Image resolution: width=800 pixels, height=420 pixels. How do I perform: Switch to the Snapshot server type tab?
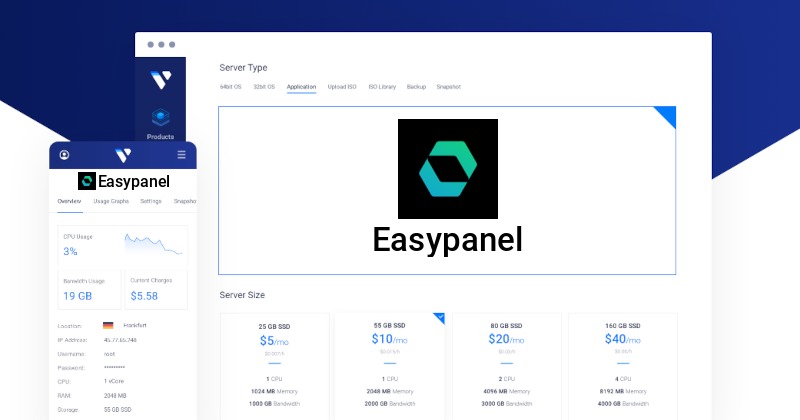[448, 87]
